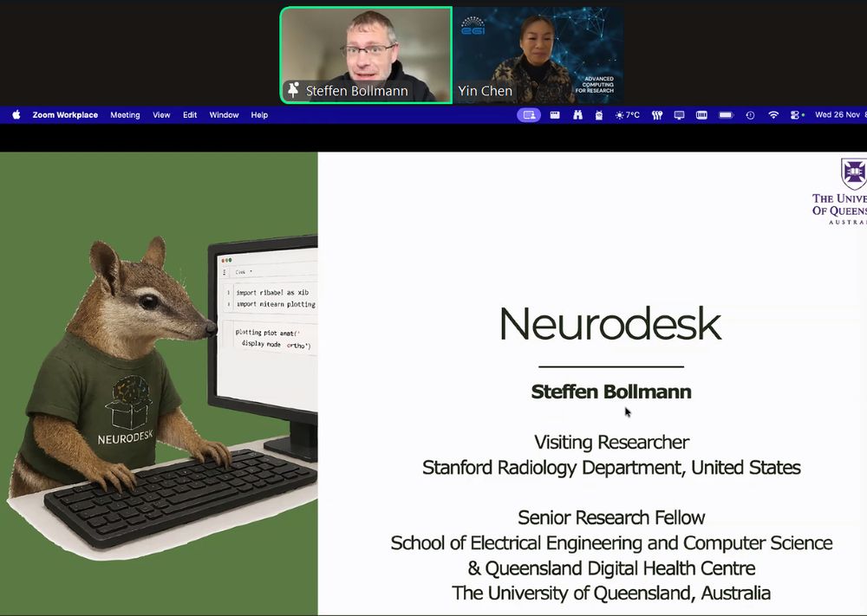
Task: Open the Apple menu
Action: coord(16,115)
